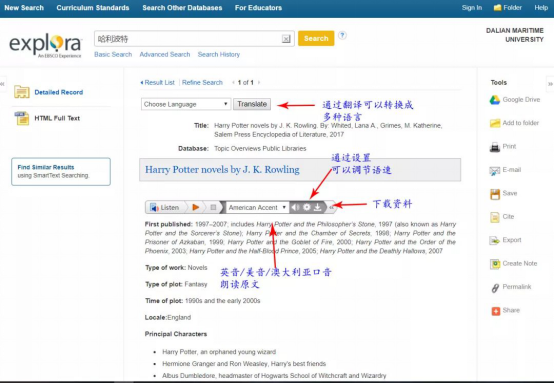This screenshot has height=384, width=554.
Task: Open New Search menu item
Action: pos(24,8)
